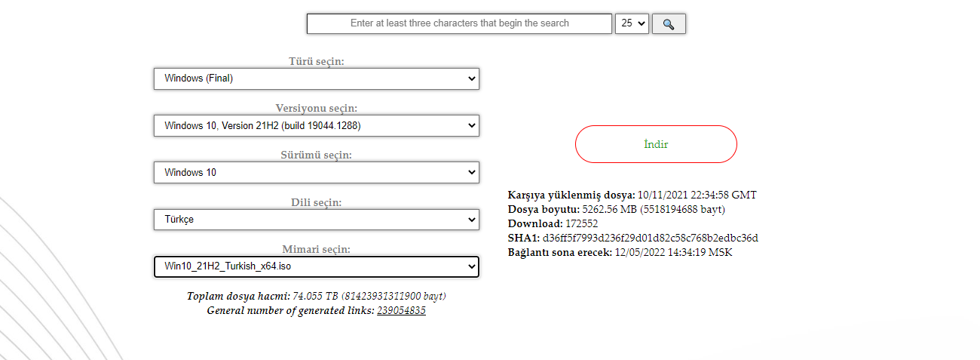Click the İndir download button
980x360 pixels.
656,144
